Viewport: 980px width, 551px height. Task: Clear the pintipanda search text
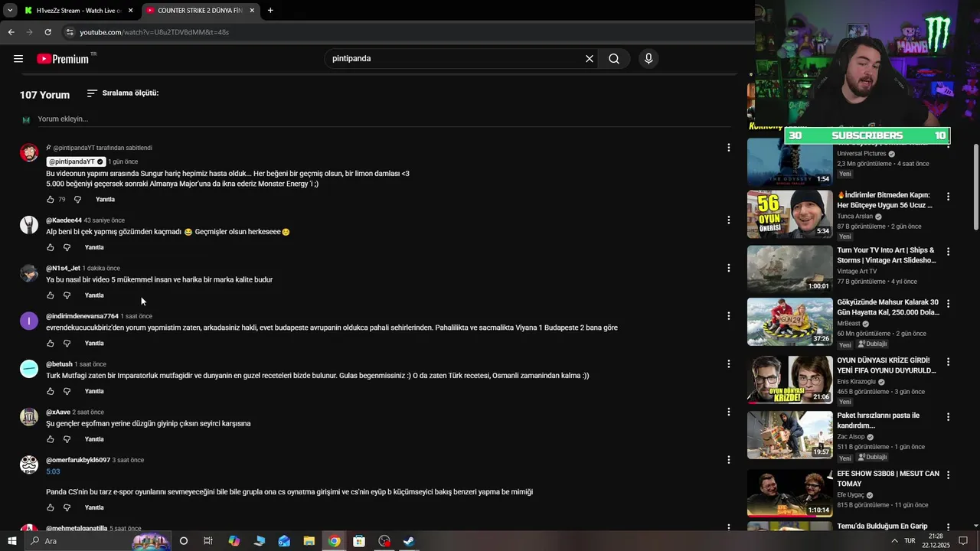pyautogui.click(x=590, y=59)
